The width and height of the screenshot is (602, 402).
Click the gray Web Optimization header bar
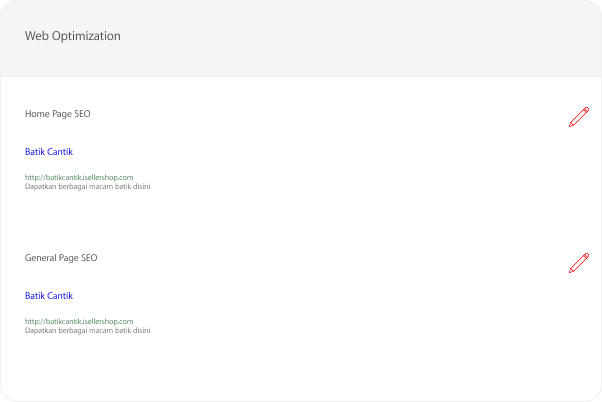point(301,38)
